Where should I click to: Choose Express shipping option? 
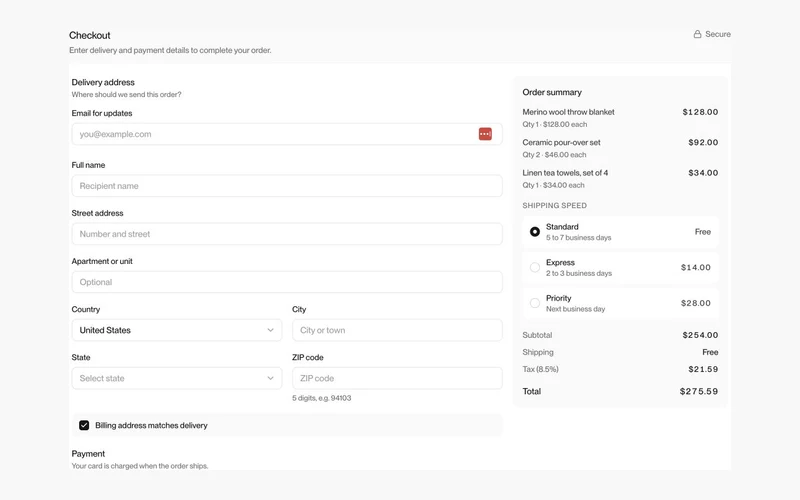620,267
